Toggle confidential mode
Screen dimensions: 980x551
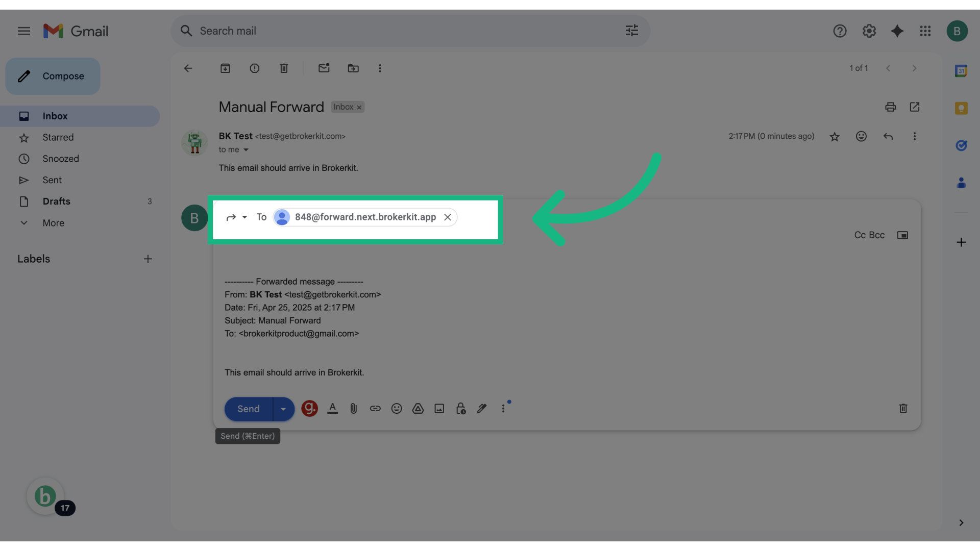coord(461,409)
